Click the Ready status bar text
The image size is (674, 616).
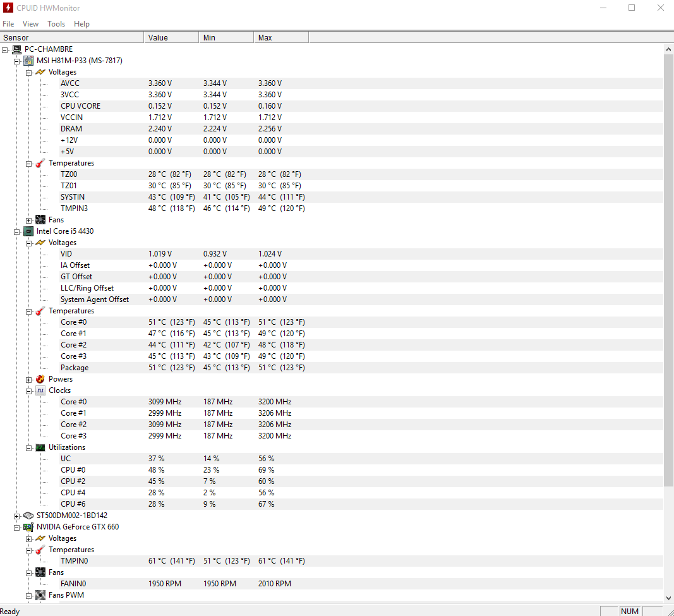10,612
